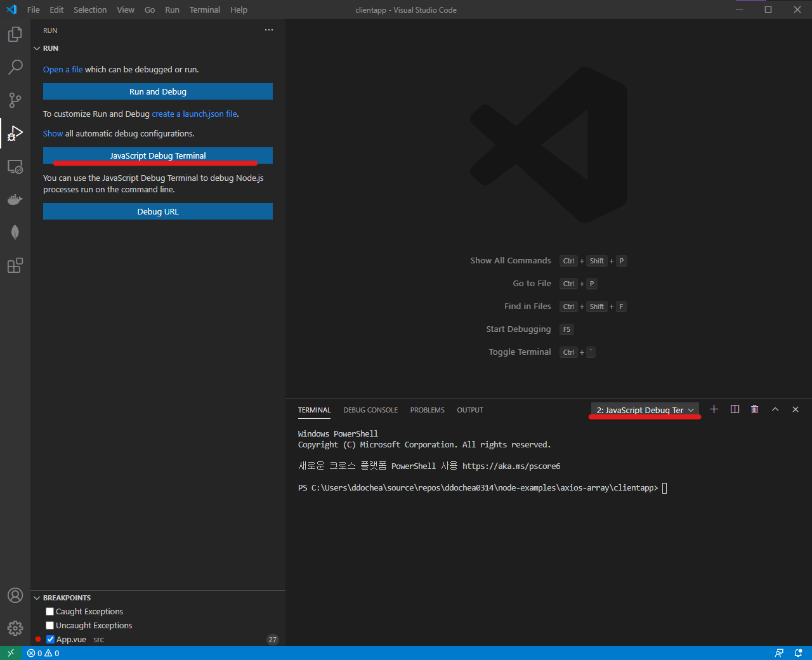Select the Run and Debug activity icon
Screen dimensions: 812x660
[x=15, y=133]
